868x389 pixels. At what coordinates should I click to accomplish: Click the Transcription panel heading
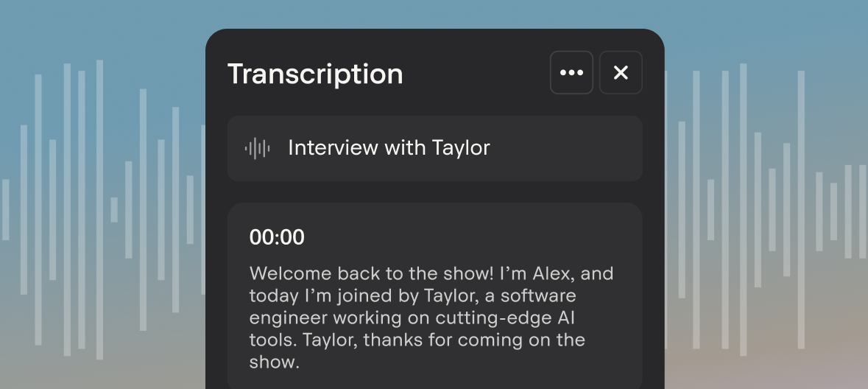pyautogui.click(x=315, y=74)
